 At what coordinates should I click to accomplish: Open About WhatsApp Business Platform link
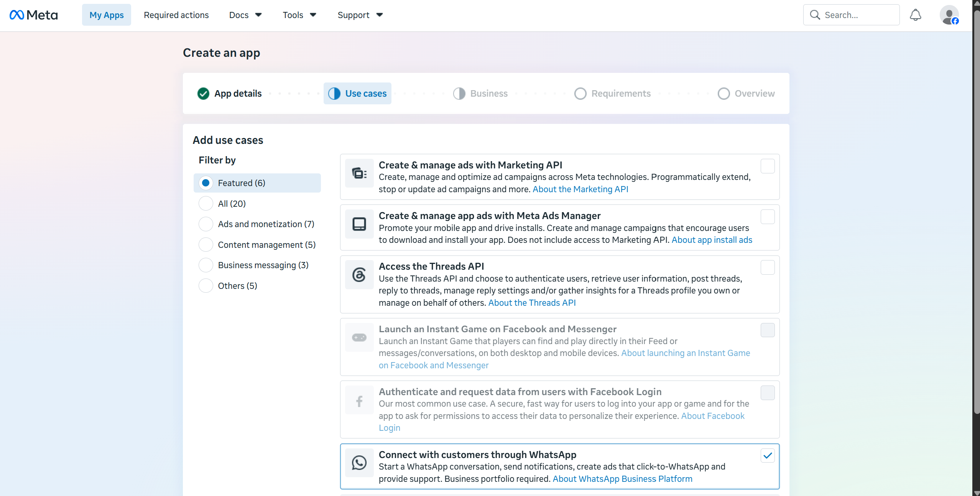[622, 479]
